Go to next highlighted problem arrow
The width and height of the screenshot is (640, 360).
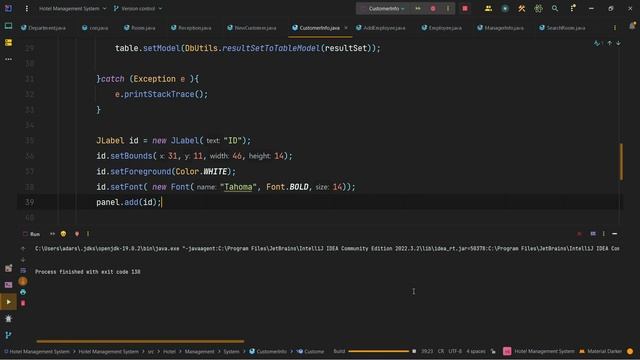tap(618, 43)
